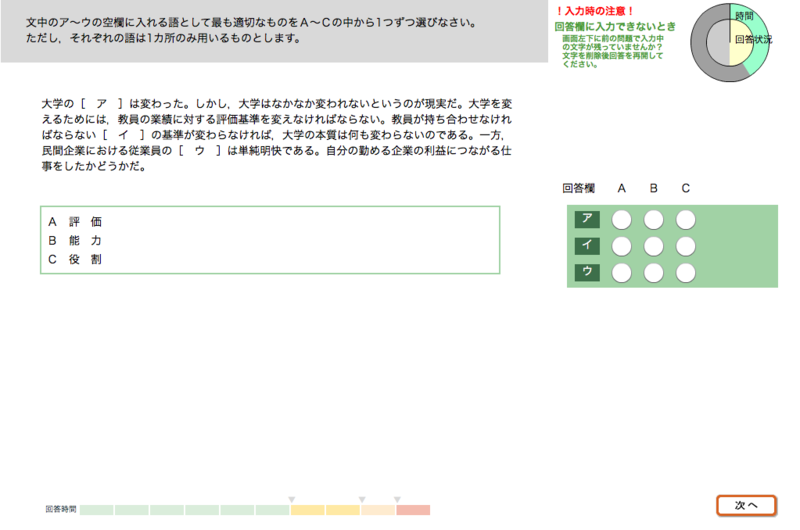The width and height of the screenshot is (800, 530).
Task: Choose option C in row イ
Action: [685, 246]
